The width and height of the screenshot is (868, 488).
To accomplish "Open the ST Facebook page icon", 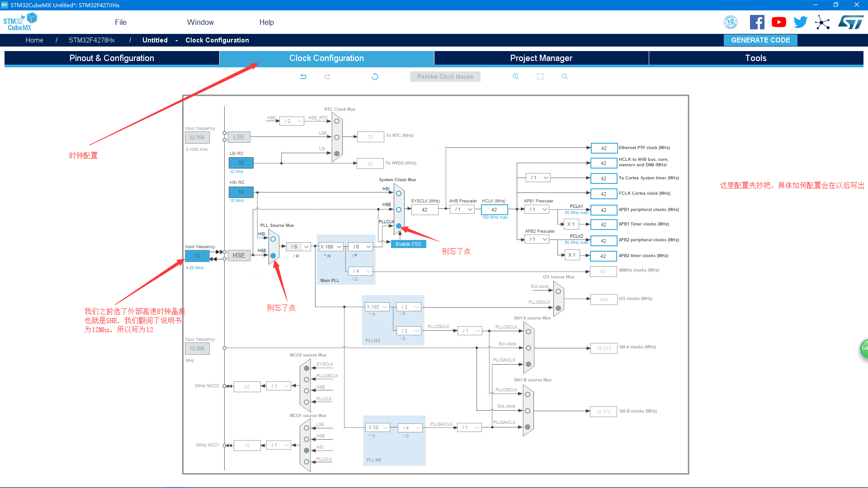I will (757, 22).
